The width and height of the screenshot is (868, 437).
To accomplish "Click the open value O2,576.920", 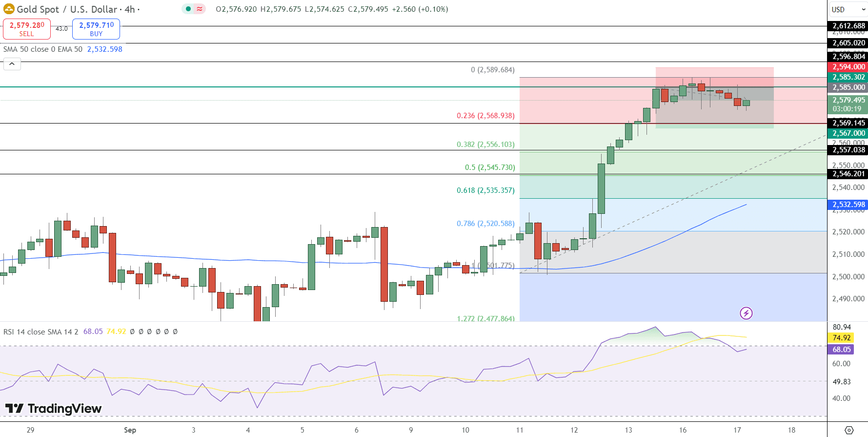I will (237, 9).
